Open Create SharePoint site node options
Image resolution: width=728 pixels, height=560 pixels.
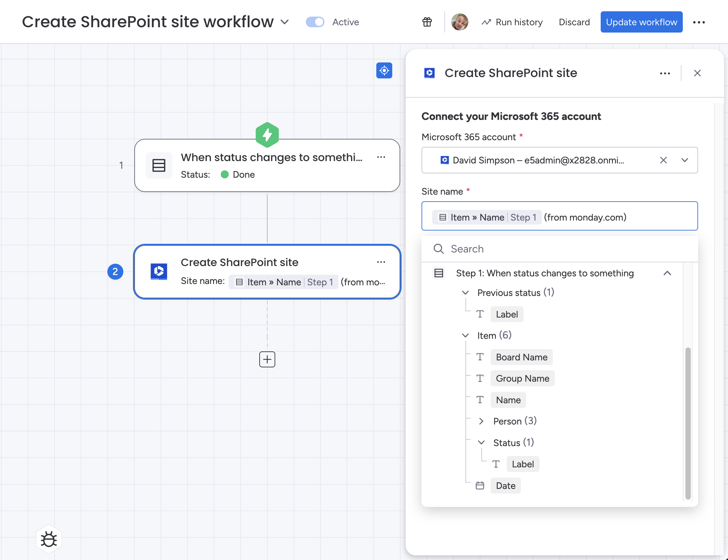point(381,262)
